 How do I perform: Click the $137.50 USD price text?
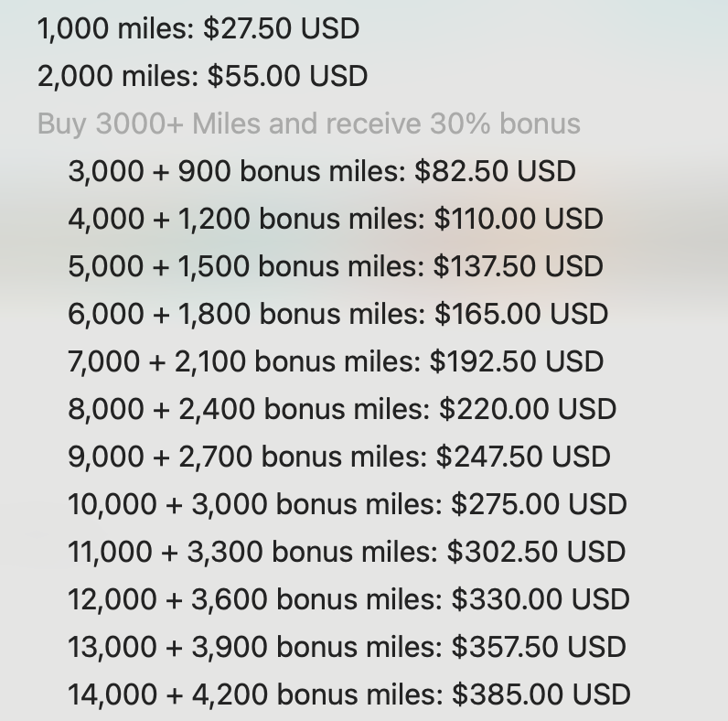pos(519,266)
